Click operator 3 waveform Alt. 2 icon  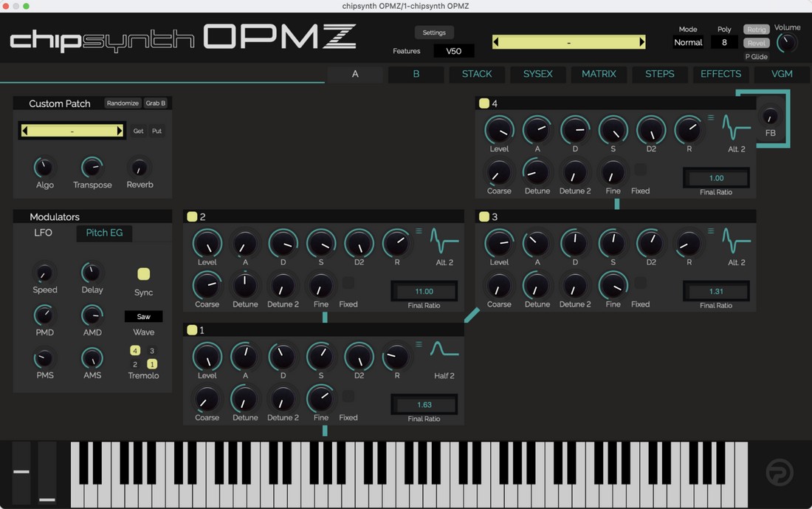tap(736, 241)
